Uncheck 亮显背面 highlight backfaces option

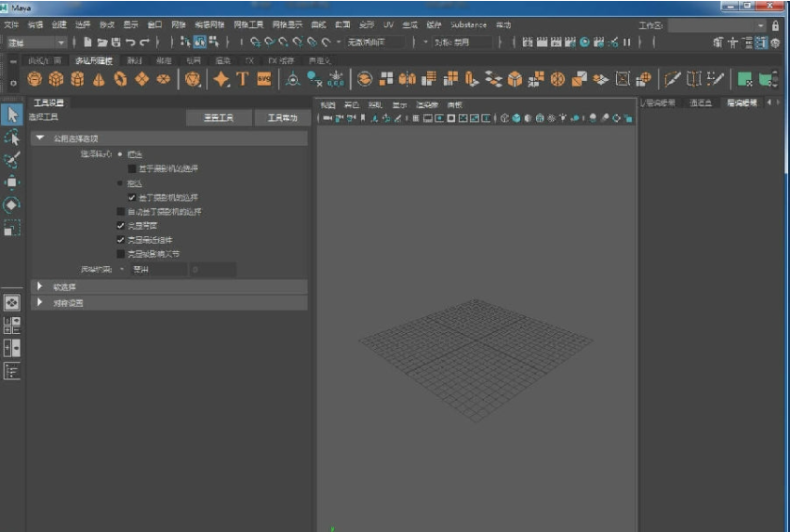click(120, 225)
